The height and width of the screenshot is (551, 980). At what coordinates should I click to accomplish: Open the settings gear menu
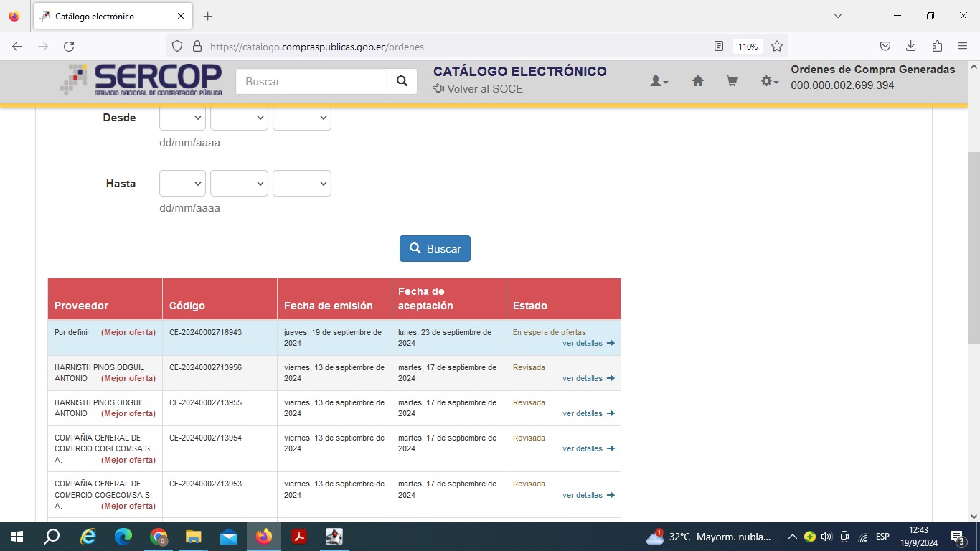(769, 82)
